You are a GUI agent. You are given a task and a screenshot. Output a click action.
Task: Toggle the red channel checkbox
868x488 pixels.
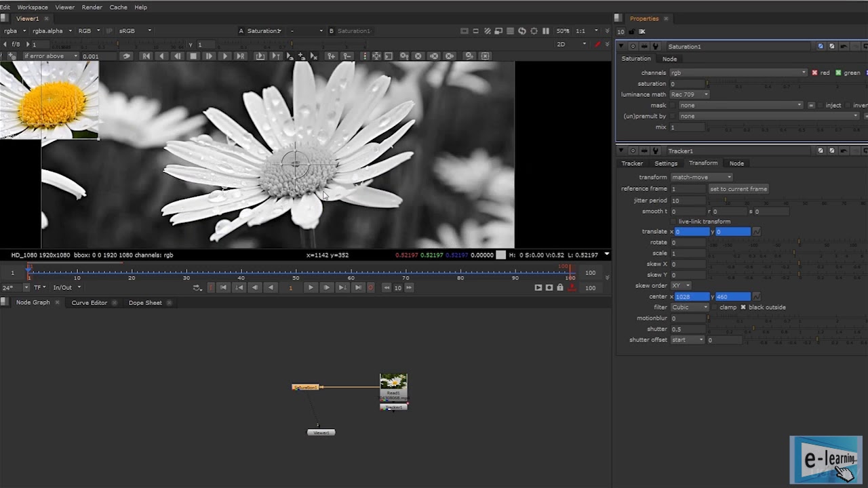[x=814, y=73]
